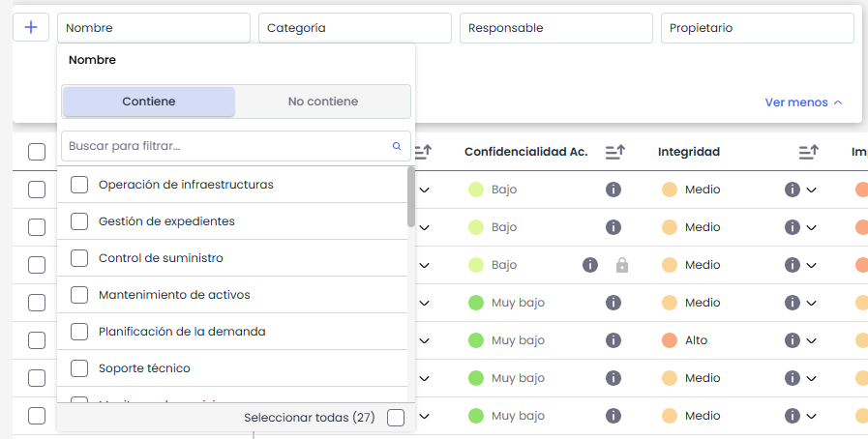
Task: Click the lock icon in third row
Action: (x=622, y=265)
